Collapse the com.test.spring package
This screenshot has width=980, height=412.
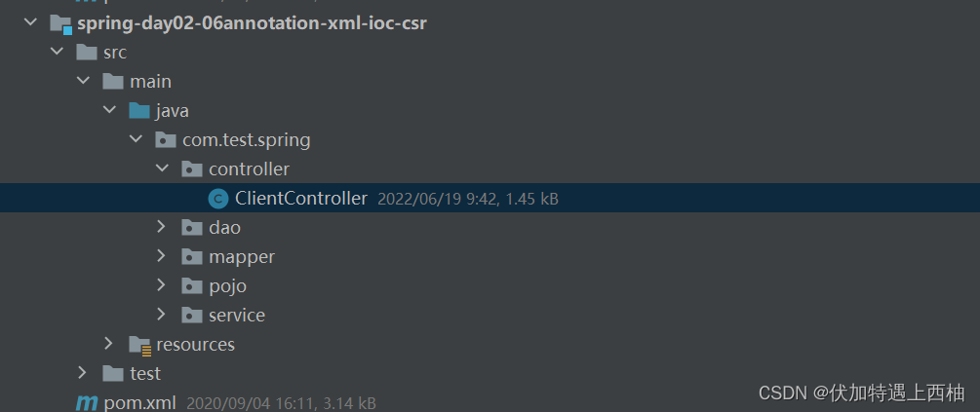(x=136, y=138)
